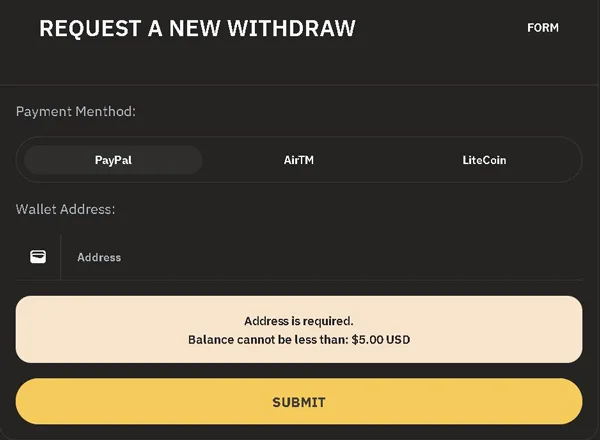Switch payment method to AirTM
The width and height of the screenshot is (600, 440).
[299, 160]
